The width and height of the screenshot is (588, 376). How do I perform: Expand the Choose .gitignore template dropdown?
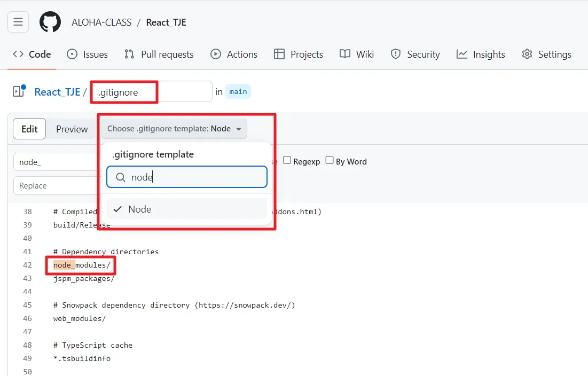[175, 129]
